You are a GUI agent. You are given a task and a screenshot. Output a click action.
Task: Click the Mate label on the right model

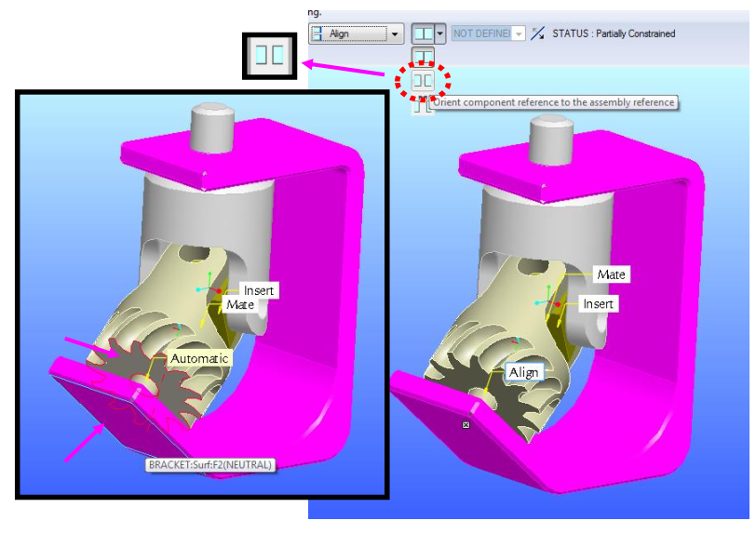[x=611, y=274]
